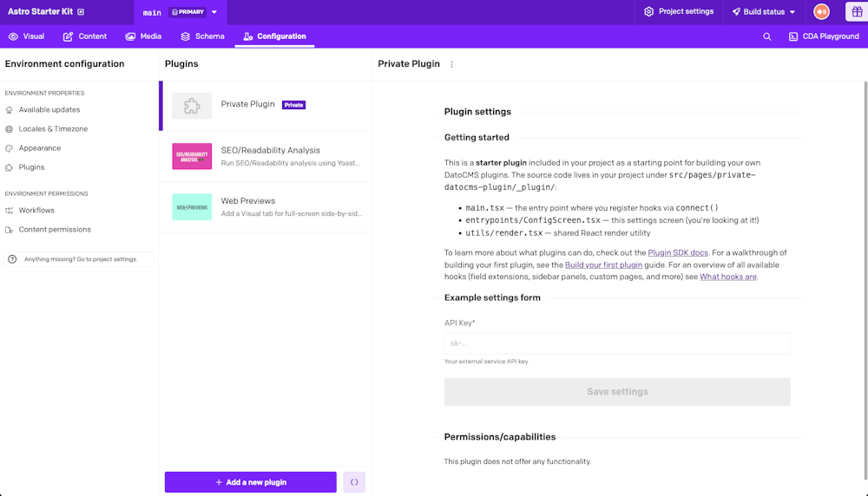Click the Add a new plugin button
Viewport: 868px width, 496px height.
251,482
